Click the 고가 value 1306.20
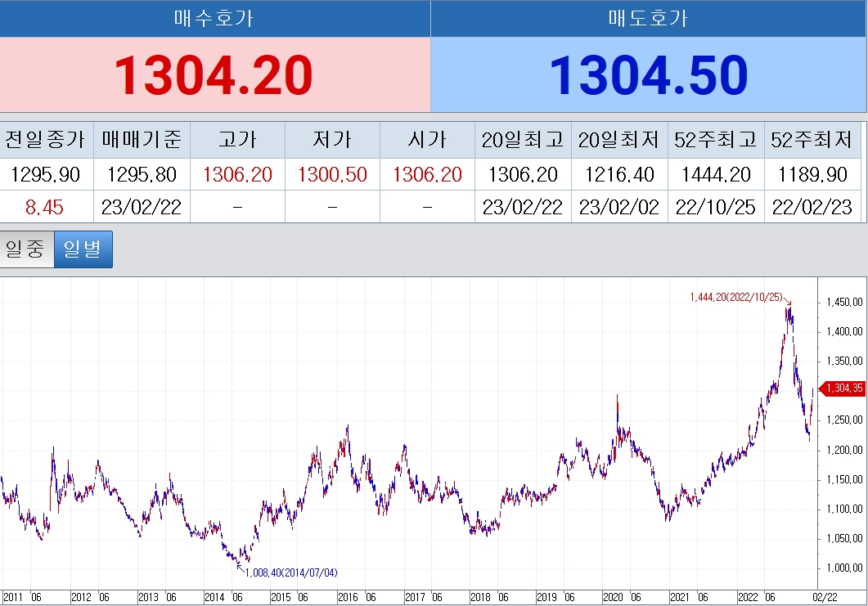This screenshot has width=868, height=606. tap(237, 175)
